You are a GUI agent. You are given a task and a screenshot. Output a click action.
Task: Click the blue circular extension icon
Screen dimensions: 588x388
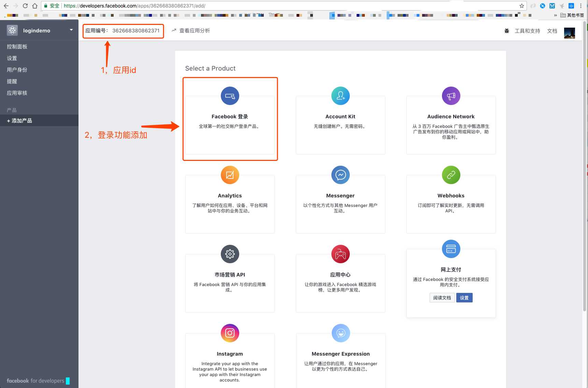(543, 6)
